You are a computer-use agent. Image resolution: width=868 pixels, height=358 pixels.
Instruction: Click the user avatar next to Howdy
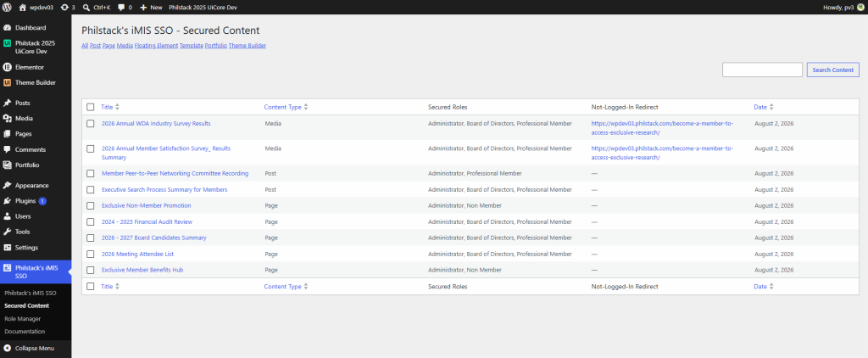coord(860,7)
